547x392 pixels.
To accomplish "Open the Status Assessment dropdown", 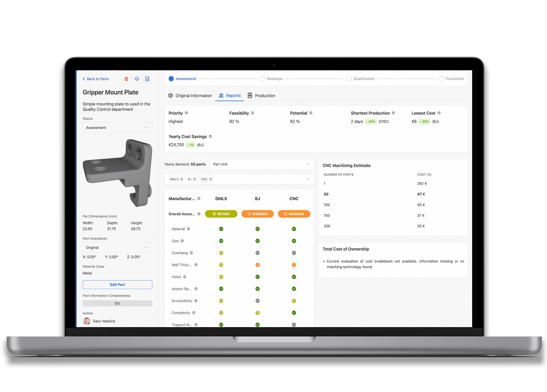I will click(117, 128).
